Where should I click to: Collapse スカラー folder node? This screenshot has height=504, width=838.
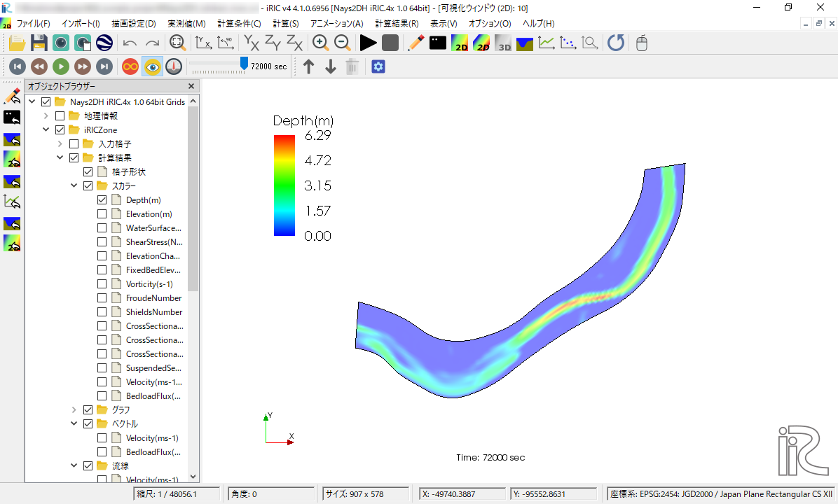click(74, 185)
